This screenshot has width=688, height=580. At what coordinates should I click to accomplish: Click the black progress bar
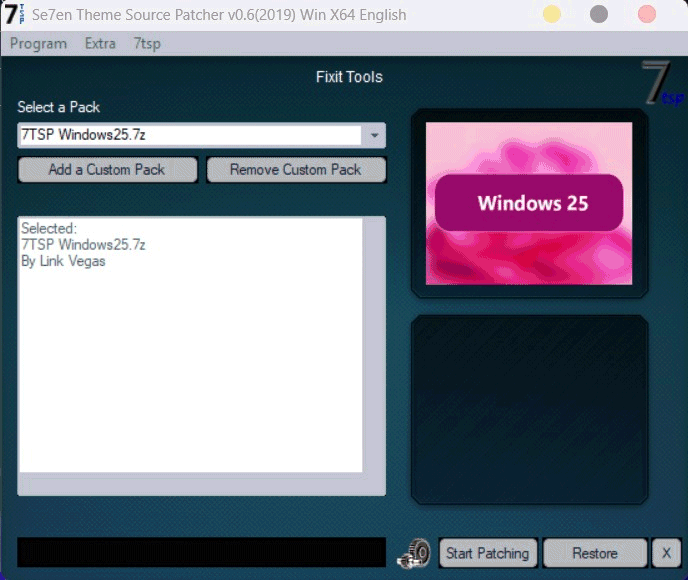[x=201, y=552]
